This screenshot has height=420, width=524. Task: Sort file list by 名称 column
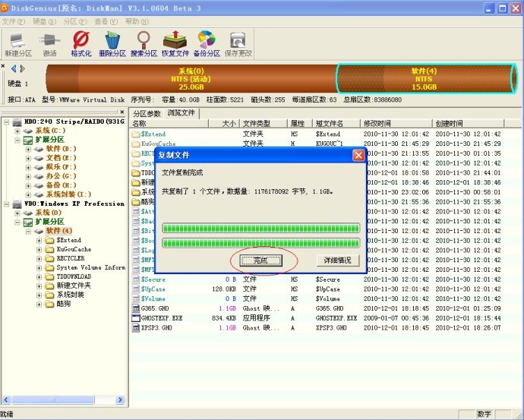click(x=169, y=124)
